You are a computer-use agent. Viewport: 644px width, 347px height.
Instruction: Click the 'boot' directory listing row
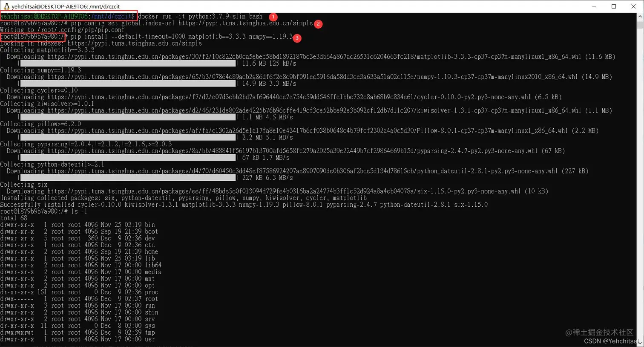[79, 232]
